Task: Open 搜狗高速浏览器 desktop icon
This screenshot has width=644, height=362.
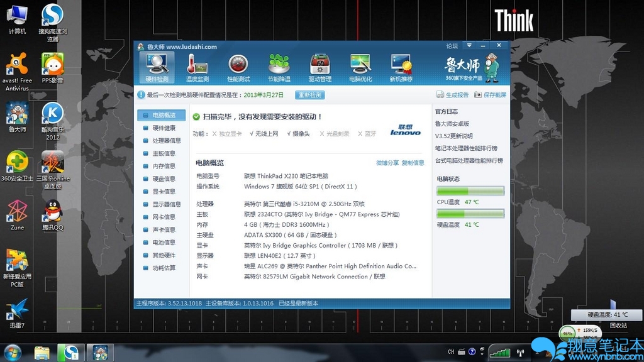Action: tap(53, 23)
